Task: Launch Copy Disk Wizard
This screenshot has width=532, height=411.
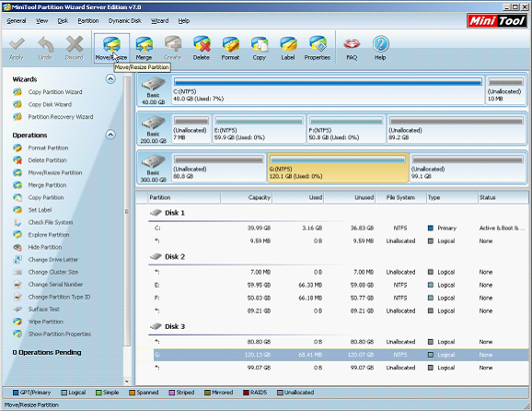Action: (x=50, y=104)
